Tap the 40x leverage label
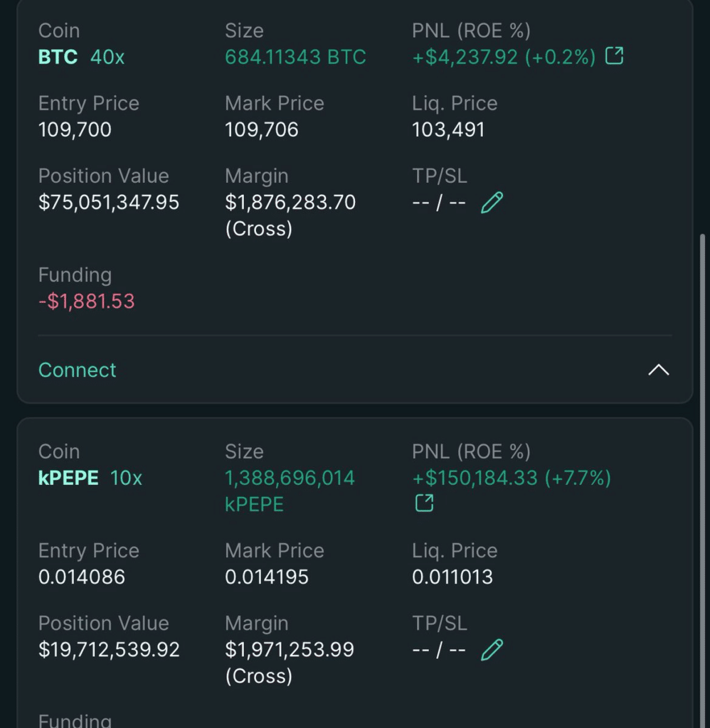Image resolution: width=710 pixels, height=728 pixels. click(107, 57)
